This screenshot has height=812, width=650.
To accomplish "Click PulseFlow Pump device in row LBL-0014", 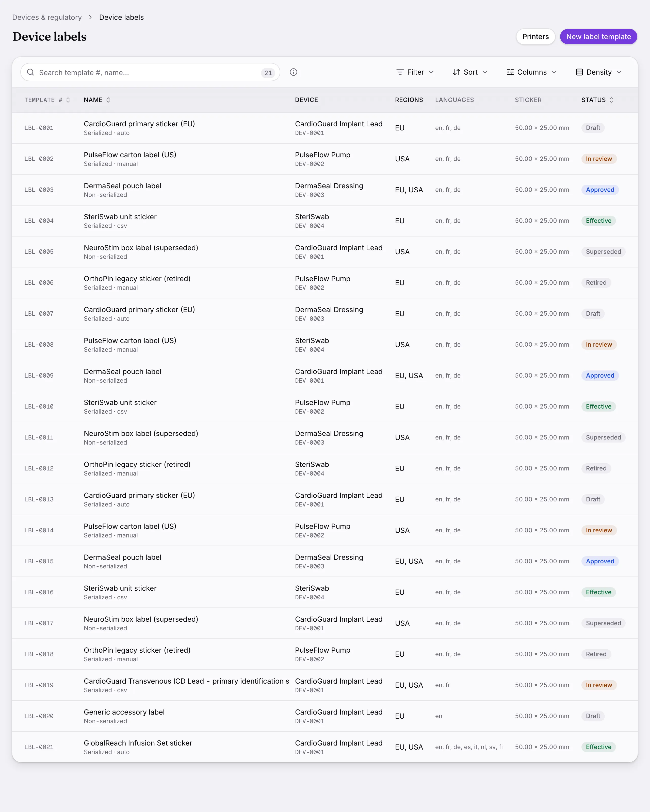I will (322, 526).
